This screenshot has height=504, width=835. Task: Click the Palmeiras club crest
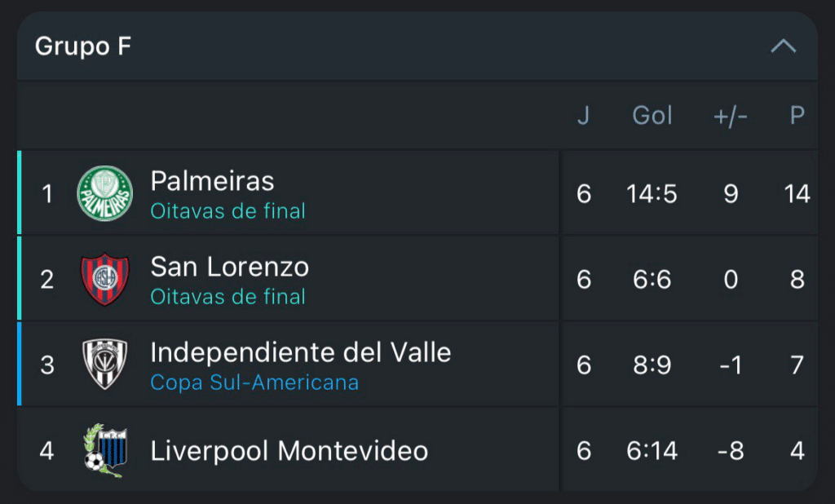(x=104, y=193)
